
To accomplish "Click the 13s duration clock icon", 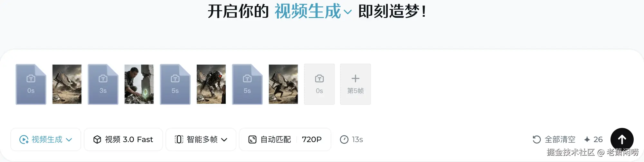I will [344, 139].
